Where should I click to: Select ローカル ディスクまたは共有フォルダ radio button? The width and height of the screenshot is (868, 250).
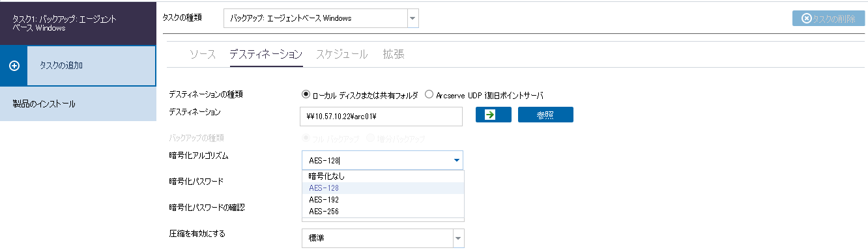tap(306, 94)
